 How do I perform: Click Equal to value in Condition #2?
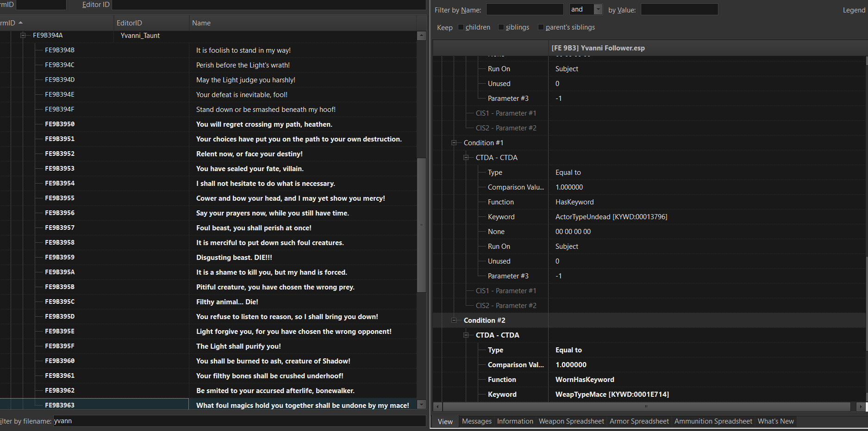(x=568, y=350)
